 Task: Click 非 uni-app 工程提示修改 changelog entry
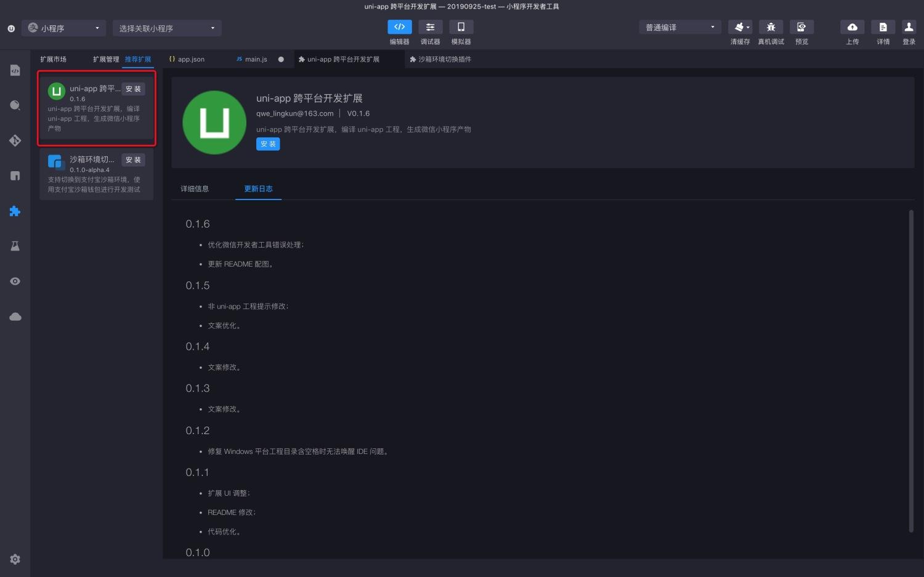(x=248, y=306)
